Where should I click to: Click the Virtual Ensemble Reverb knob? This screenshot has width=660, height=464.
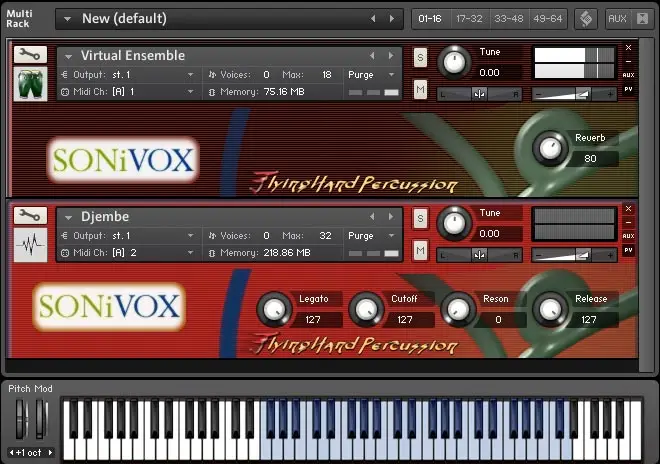point(550,148)
